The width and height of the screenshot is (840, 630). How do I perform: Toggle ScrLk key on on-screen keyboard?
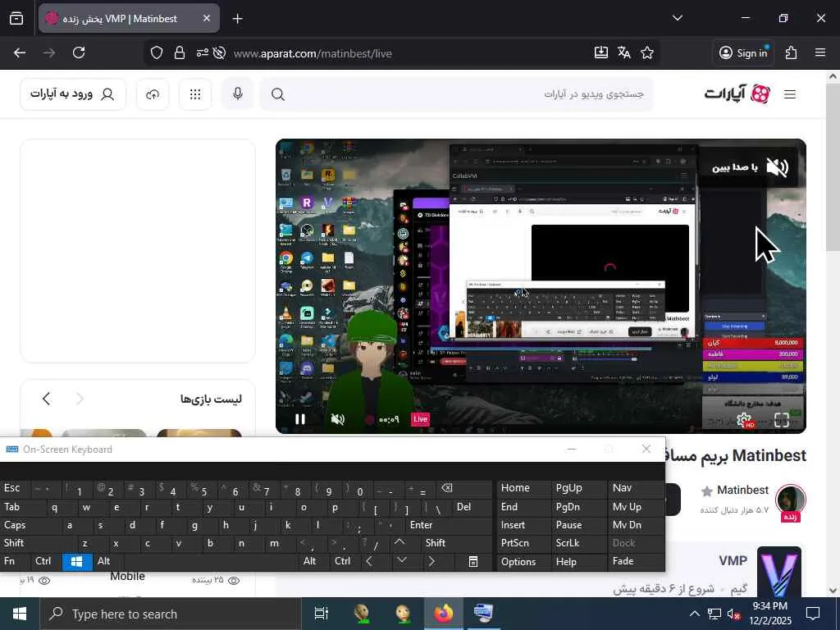(577, 543)
